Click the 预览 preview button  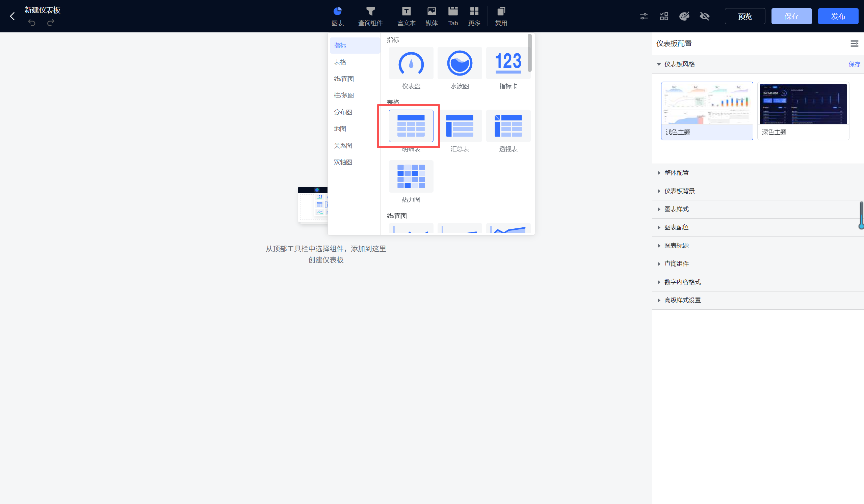click(x=745, y=16)
